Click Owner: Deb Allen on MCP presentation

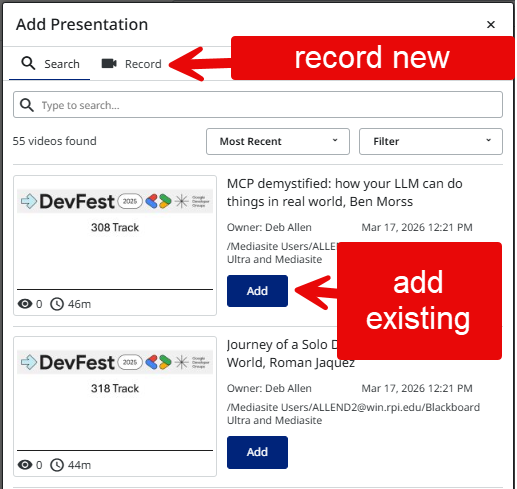(269, 227)
